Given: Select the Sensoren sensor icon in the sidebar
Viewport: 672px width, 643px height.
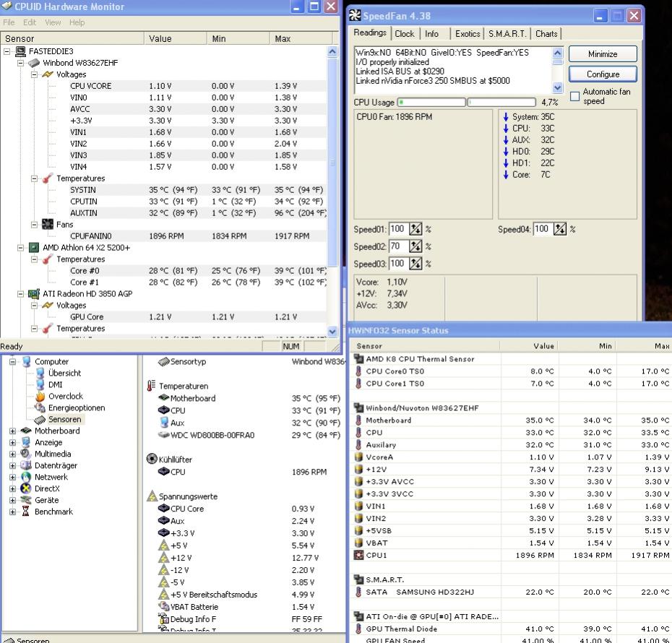Looking at the screenshot, I should coord(40,419).
